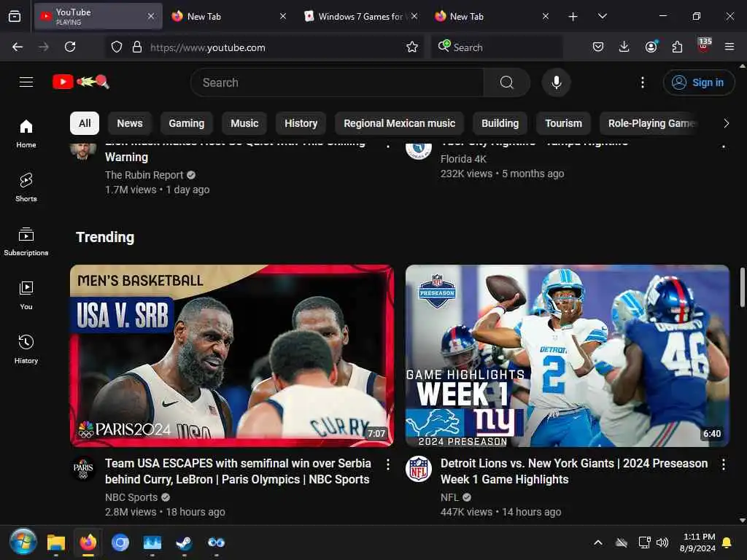
Task: Open the NBC Sports channel name link
Action: tap(131, 497)
